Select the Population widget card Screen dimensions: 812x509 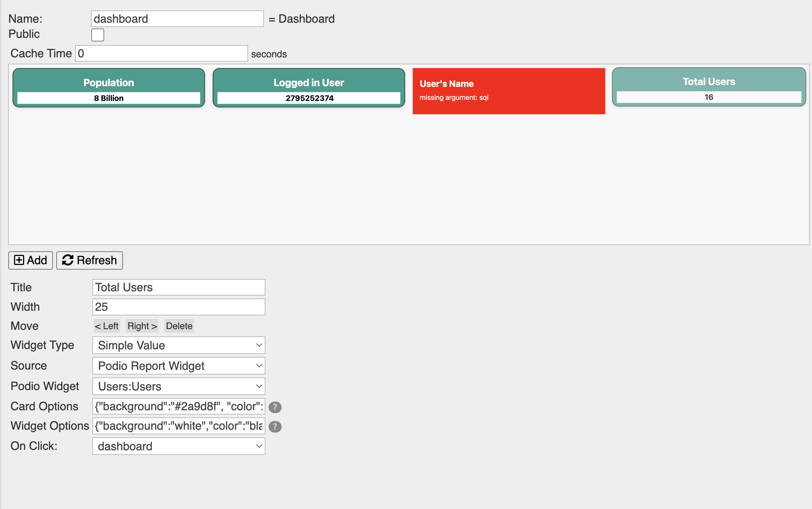[109, 88]
